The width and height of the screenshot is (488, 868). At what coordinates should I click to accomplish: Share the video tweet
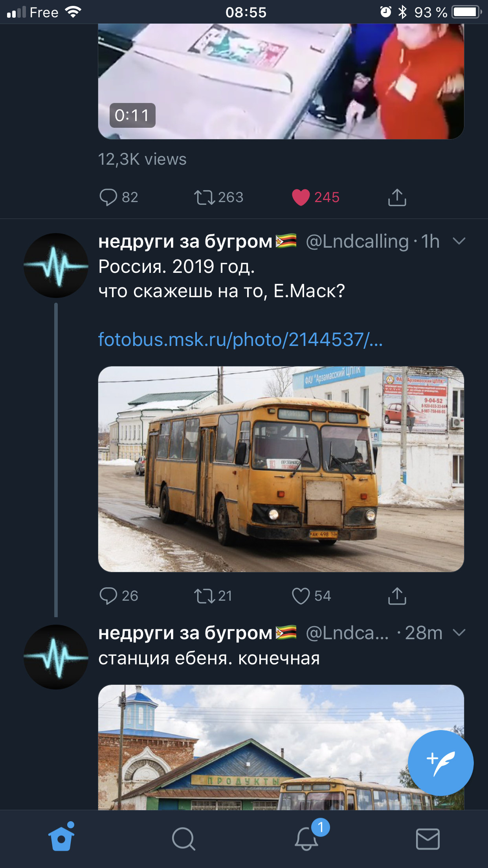[397, 197]
